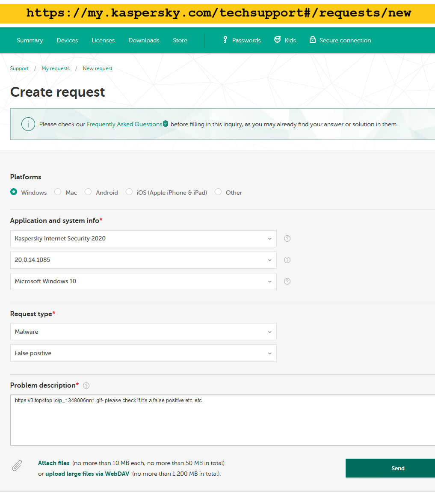Open the Frequently Asked Questions link
The image size is (435, 504).
point(124,124)
